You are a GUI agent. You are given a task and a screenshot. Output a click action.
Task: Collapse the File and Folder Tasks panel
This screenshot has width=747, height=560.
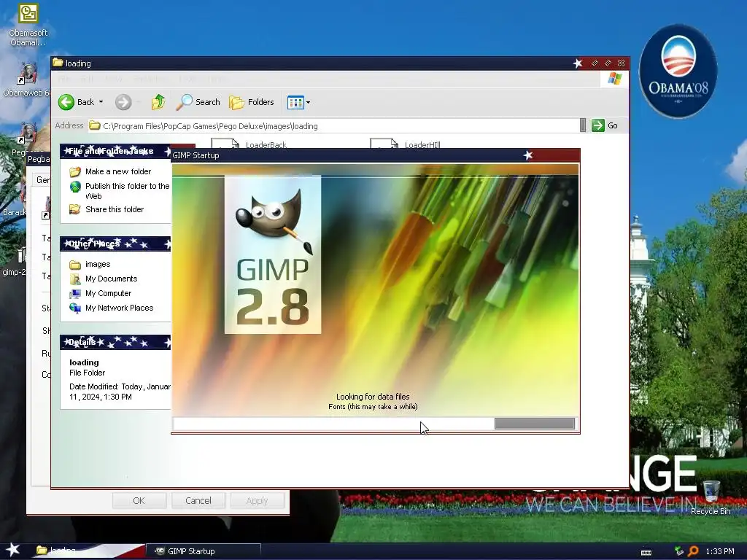(x=115, y=151)
